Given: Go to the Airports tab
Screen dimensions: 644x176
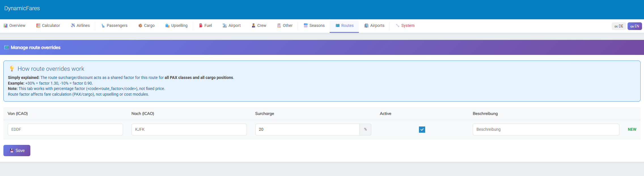Looking at the screenshot, I should (x=374, y=25).
